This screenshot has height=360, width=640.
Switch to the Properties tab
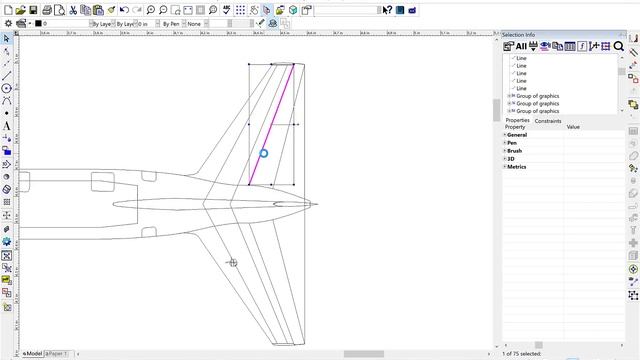pyautogui.click(x=517, y=120)
